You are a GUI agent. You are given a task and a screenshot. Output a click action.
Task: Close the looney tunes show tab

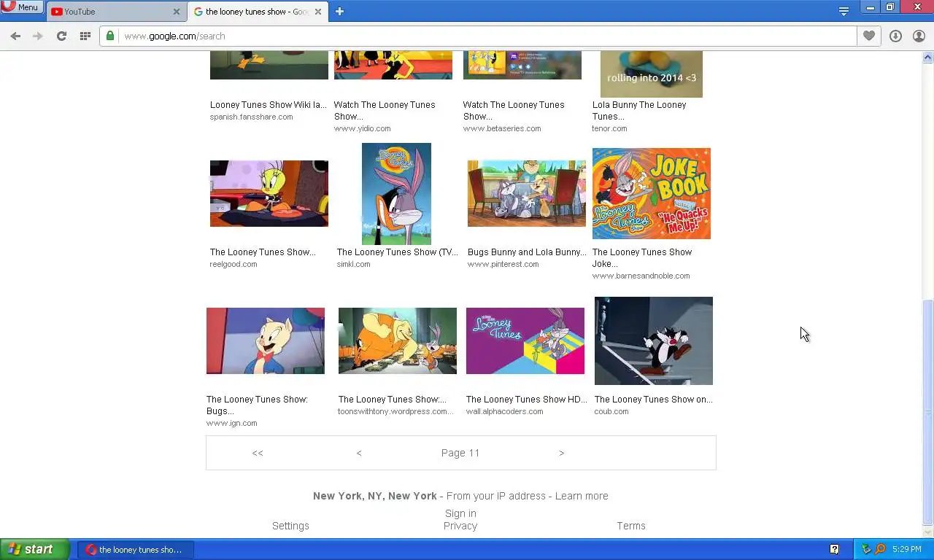tap(317, 12)
